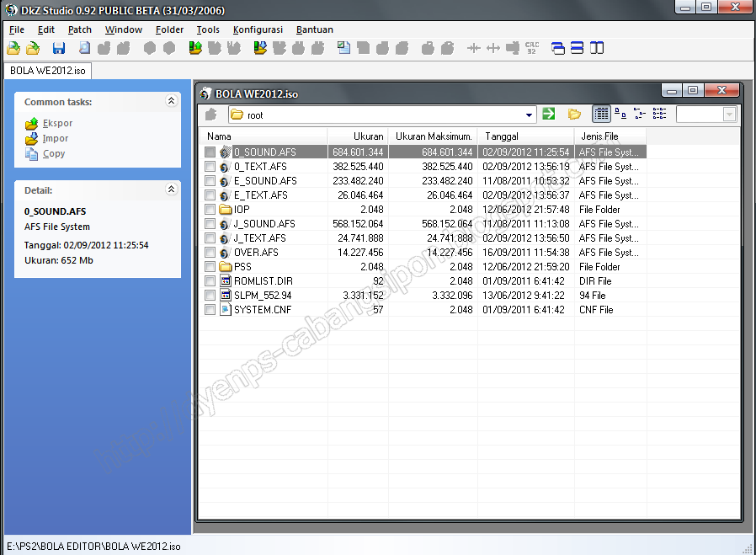Click the green export arrow toolbar icon
Image resolution: width=756 pixels, height=555 pixels.
pos(195,48)
